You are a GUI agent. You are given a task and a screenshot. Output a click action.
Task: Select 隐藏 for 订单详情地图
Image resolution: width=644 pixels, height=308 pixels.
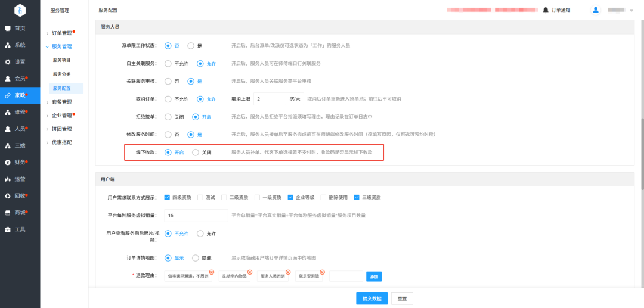click(x=196, y=258)
